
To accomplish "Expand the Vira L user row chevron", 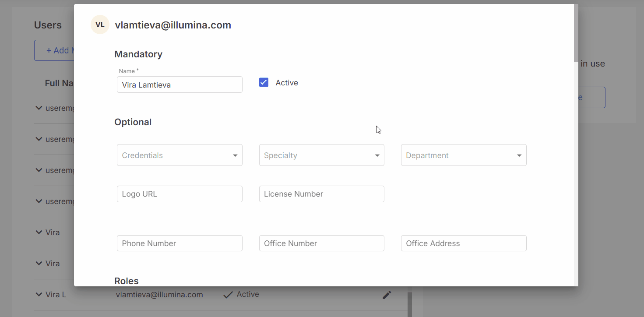I will [x=39, y=295].
